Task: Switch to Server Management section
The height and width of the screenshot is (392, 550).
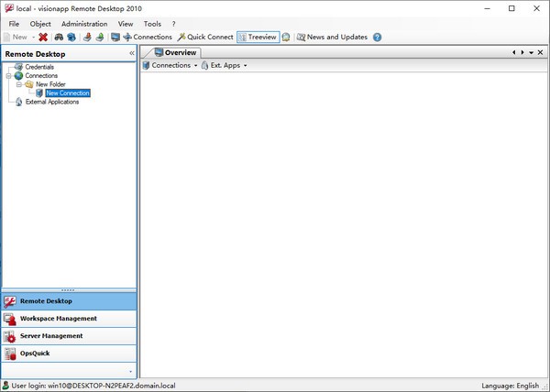Action: pos(51,336)
